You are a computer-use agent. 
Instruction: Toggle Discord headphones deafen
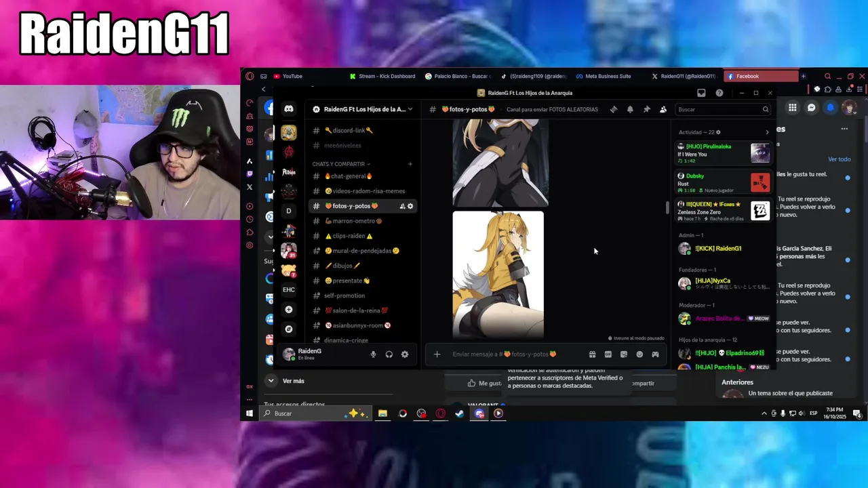[389, 354]
